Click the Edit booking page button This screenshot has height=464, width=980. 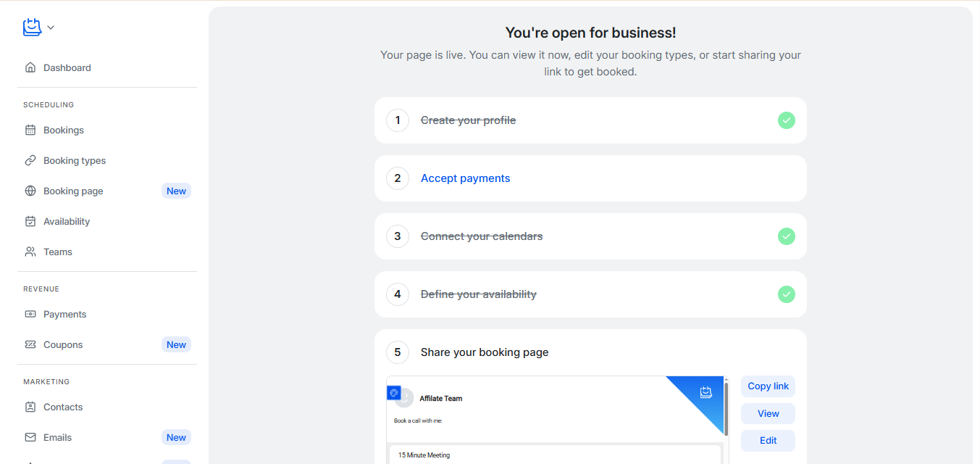coord(768,441)
